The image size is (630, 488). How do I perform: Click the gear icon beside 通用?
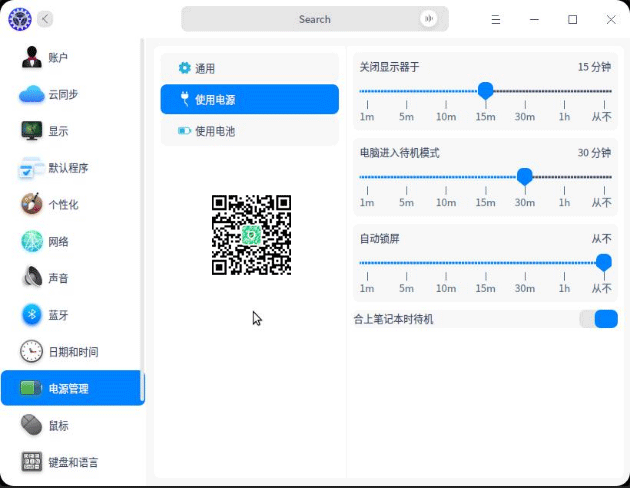(184, 68)
